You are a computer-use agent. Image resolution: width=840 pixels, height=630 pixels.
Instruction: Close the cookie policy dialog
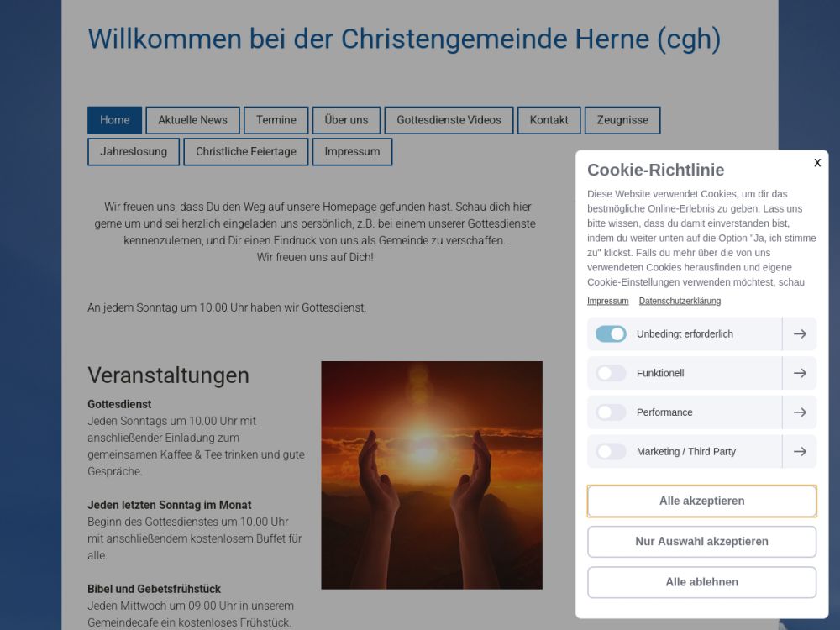point(816,163)
